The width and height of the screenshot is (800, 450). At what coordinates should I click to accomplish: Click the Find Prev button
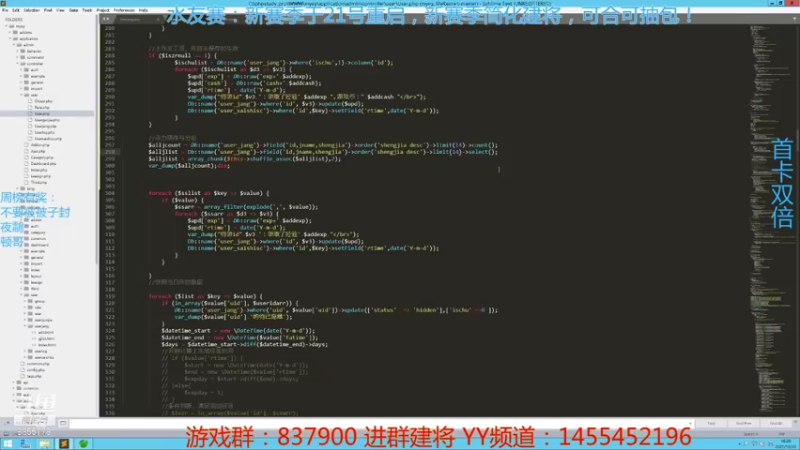743,423
